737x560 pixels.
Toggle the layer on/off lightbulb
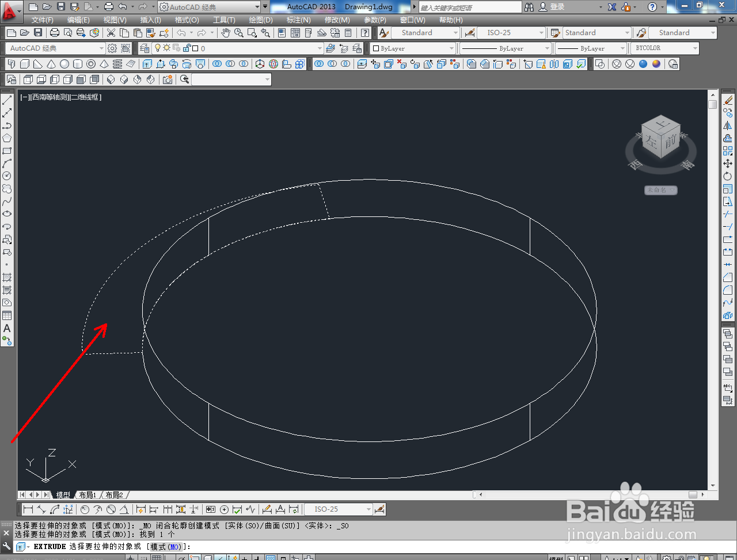(158, 48)
